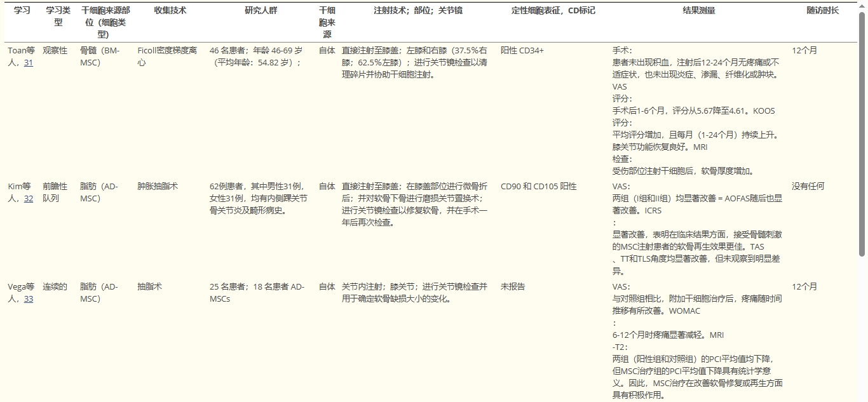This screenshot has height=402, width=868.
Task: Click the empty scrollbar track below the thumb
Action: [862, 330]
